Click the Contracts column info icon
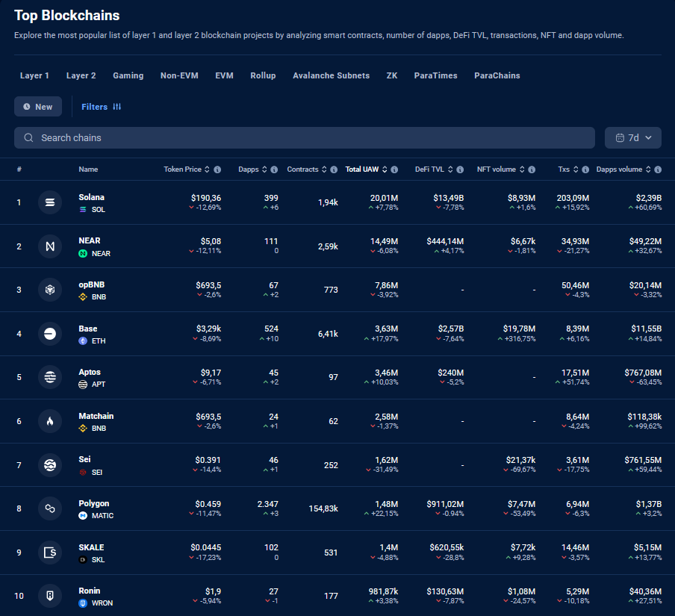Viewport: 675px width, 616px height. [x=334, y=169]
